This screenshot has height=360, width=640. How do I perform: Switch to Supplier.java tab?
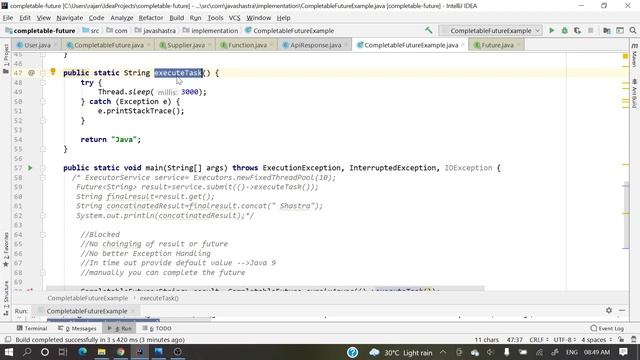click(x=186, y=45)
